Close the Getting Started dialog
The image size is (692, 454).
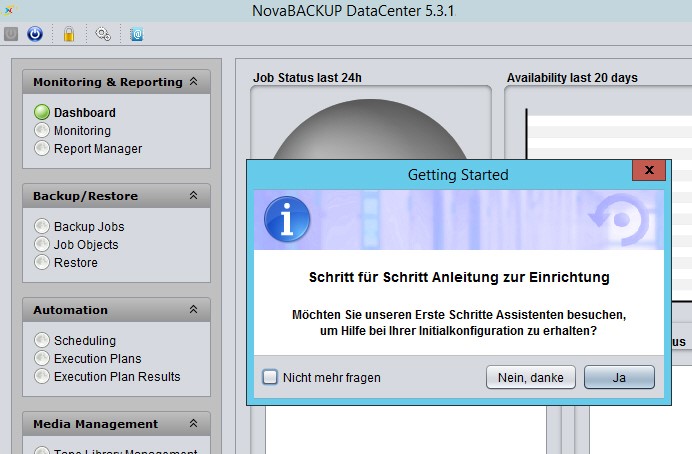tap(649, 170)
